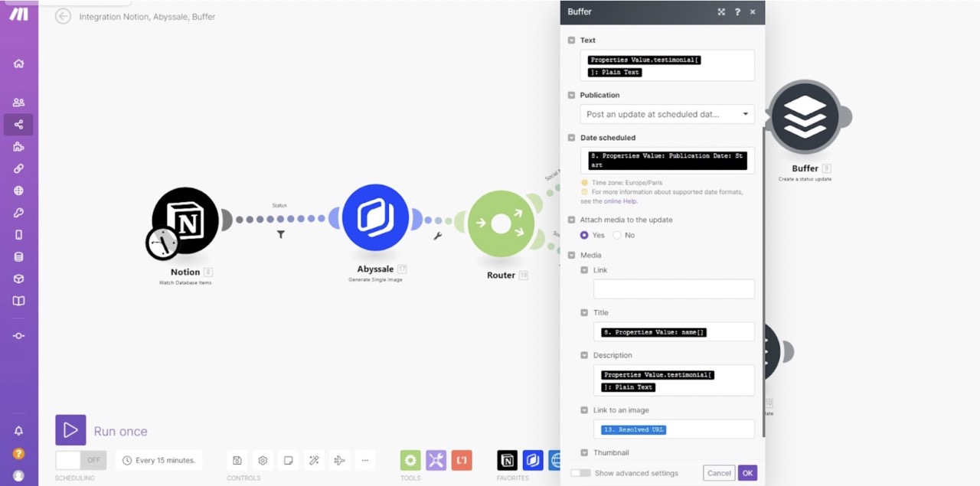Click Every 15 minutes schedule setting
This screenshot has height=486, width=980.
click(x=158, y=460)
